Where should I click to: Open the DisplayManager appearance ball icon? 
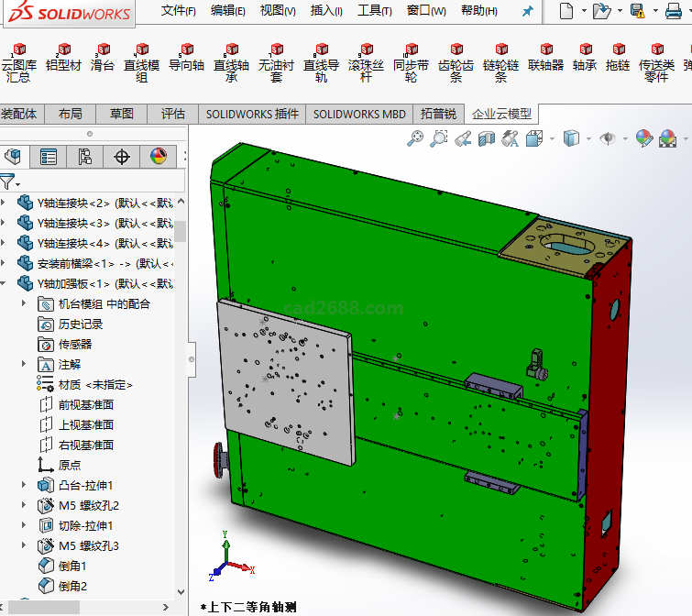(158, 157)
